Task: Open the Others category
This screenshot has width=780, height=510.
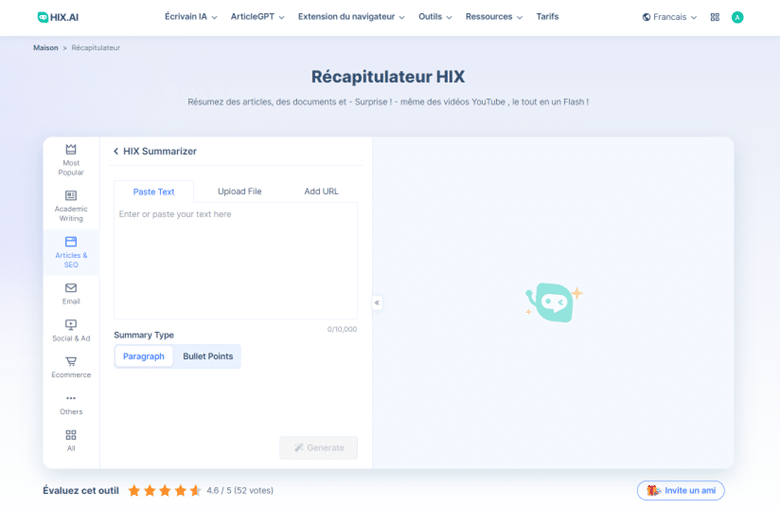Action: (x=71, y=405)
